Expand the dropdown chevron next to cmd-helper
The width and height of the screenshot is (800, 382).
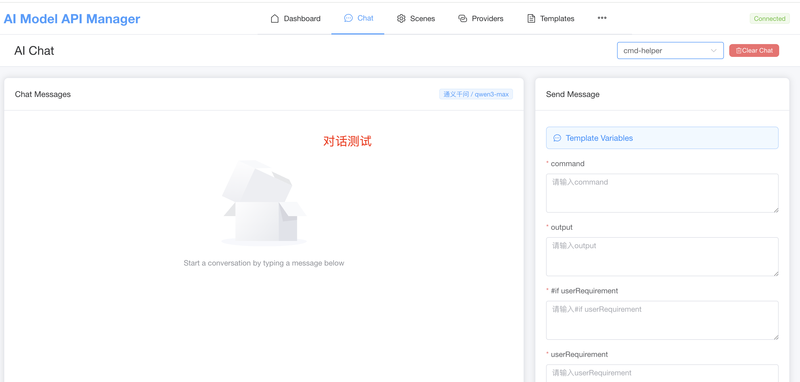point(713,50)
